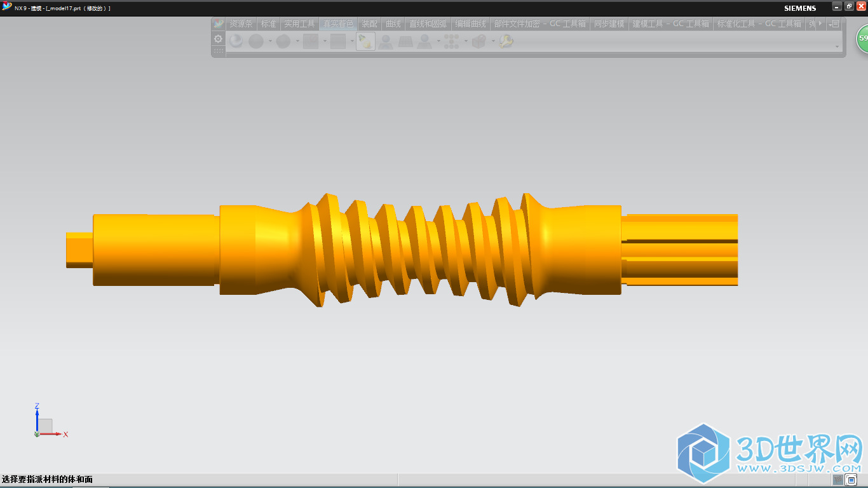
Task: Click the first square swatch icon
Action: pyautogui.click(x=311, y=41)
